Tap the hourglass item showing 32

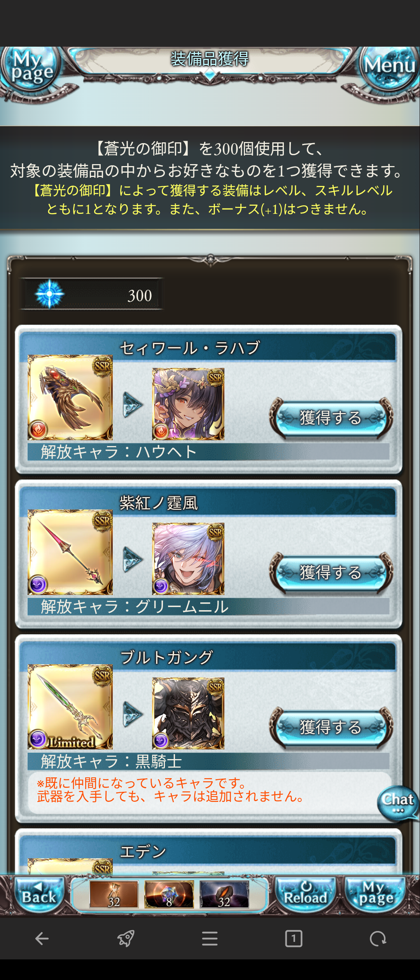pos(114,894)
